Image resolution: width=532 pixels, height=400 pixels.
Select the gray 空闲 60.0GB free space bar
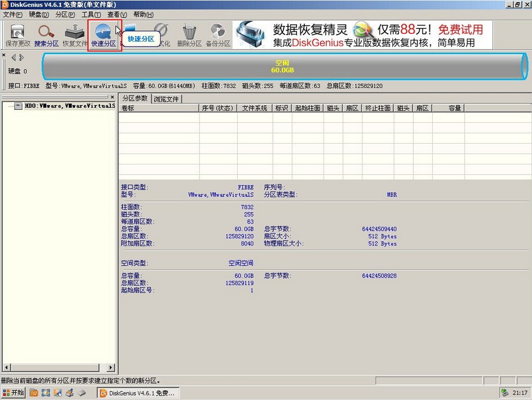282,66
